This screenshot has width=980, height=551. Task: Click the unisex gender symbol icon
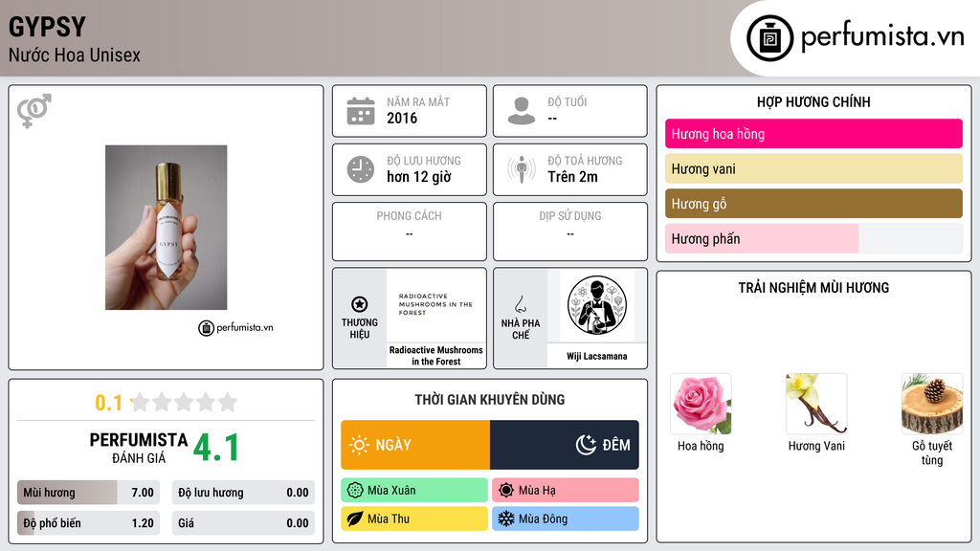point(34,111)
